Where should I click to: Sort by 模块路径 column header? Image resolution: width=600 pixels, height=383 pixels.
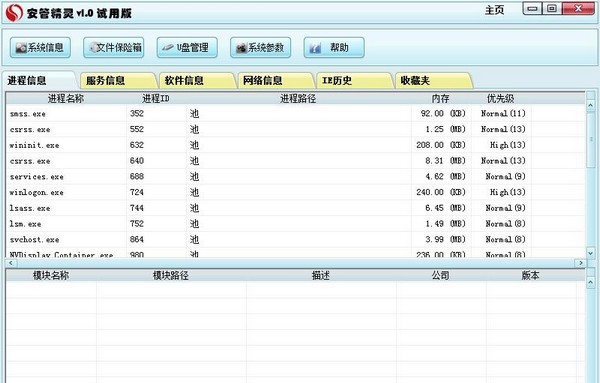tap(171, 275)
